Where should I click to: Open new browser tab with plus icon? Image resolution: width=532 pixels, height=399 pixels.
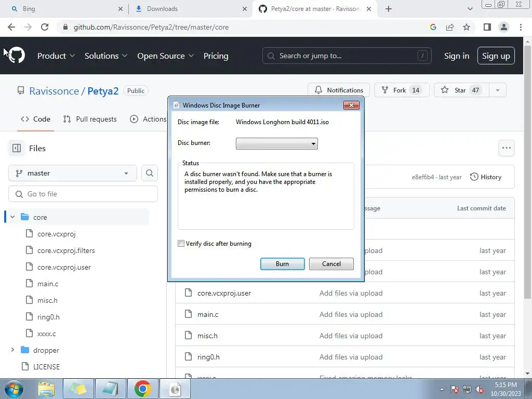tap(389, 9)
